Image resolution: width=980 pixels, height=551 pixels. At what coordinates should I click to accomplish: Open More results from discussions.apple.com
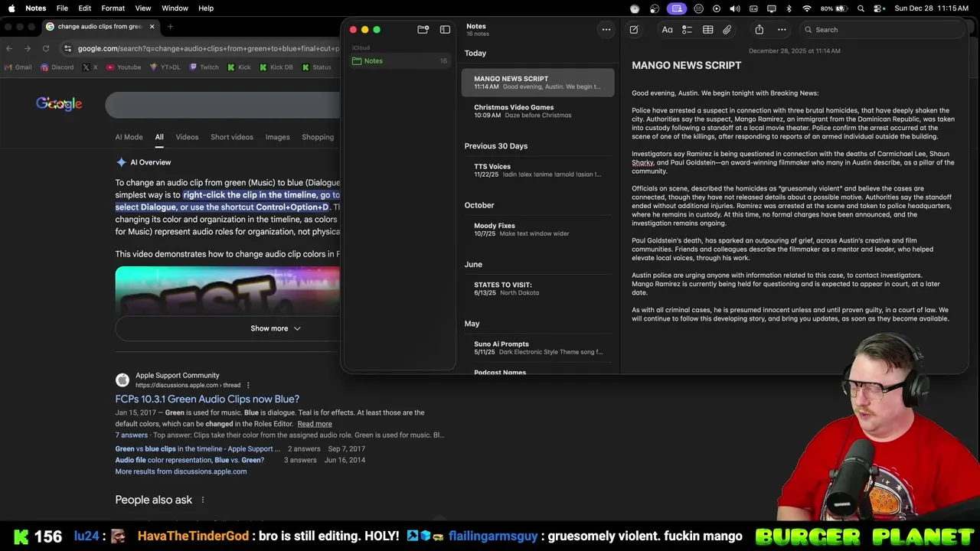coord(181,471)
